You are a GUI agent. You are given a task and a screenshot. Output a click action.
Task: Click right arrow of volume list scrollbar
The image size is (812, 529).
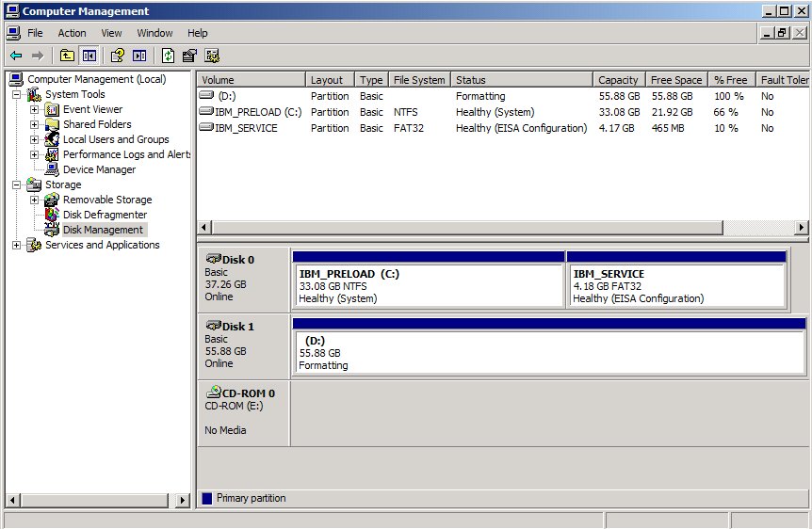[802, 228]
